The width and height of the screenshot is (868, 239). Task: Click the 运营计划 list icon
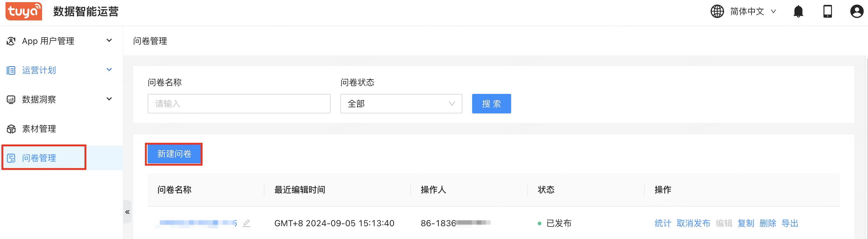click(11, 70)
